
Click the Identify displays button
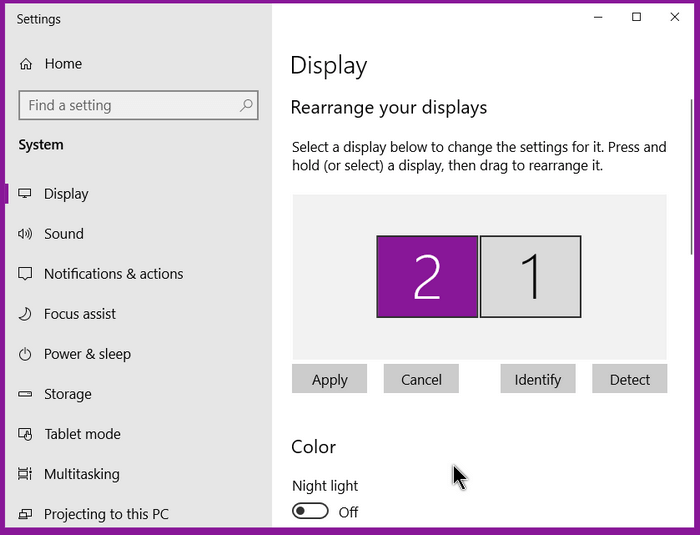538,379
